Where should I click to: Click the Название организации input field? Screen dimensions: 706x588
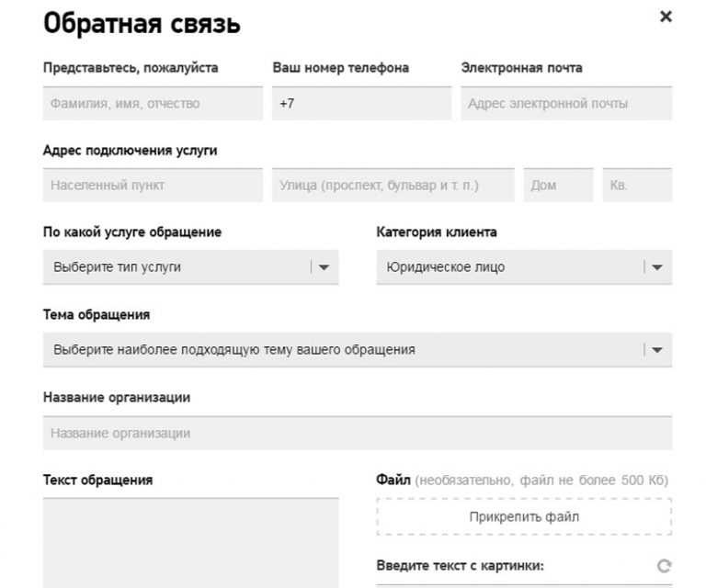358,433
